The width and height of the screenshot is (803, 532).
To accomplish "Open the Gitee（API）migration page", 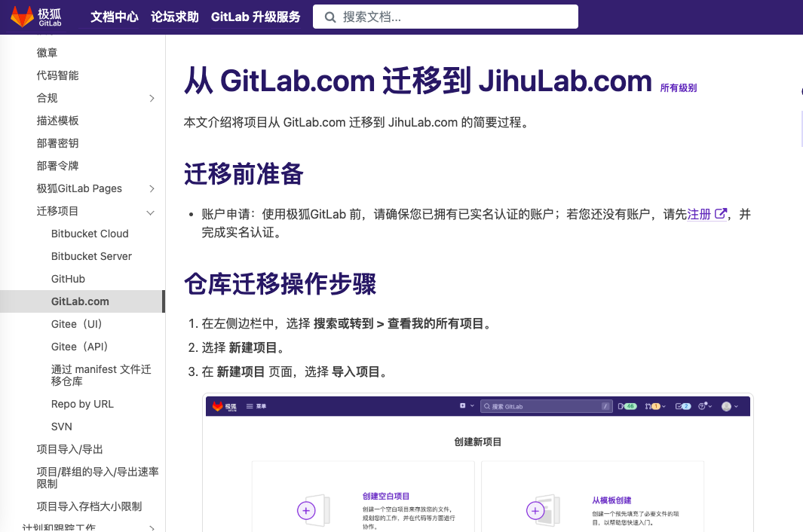I will (79, 347).
